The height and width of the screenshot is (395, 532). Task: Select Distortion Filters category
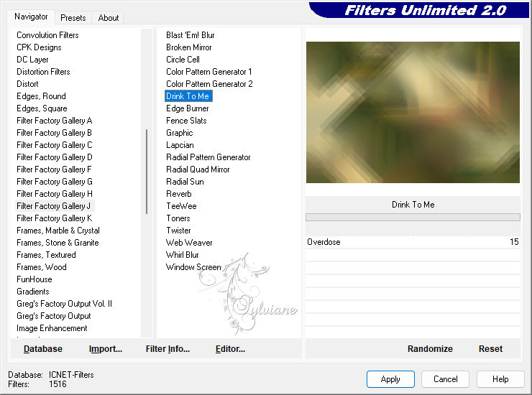click(43, 72)
